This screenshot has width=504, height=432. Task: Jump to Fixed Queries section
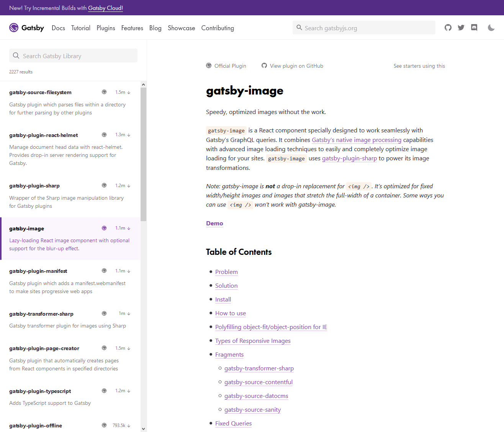coord(233,424)
